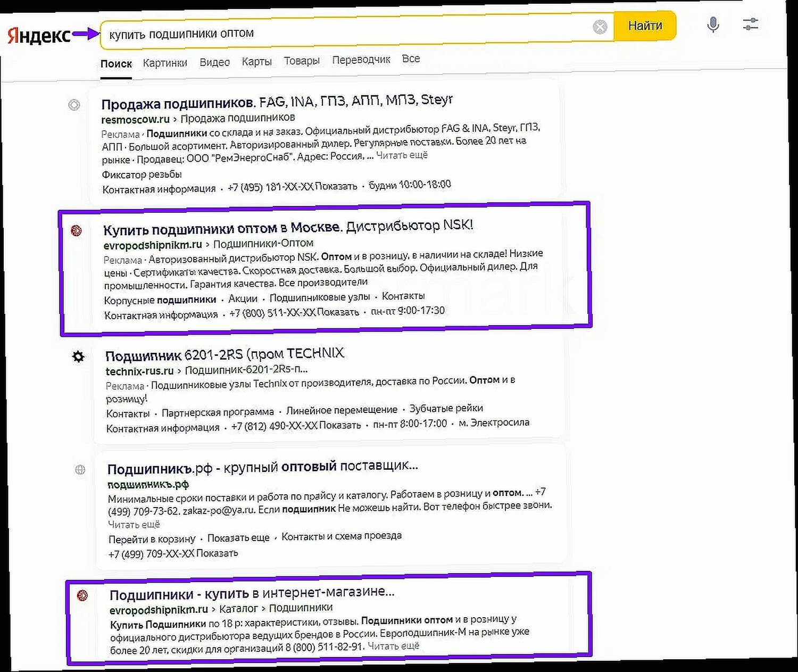Open the Контакты sitelink in NSK ad
The height and width of the screenshot is (672, 798).
[403, 296]
